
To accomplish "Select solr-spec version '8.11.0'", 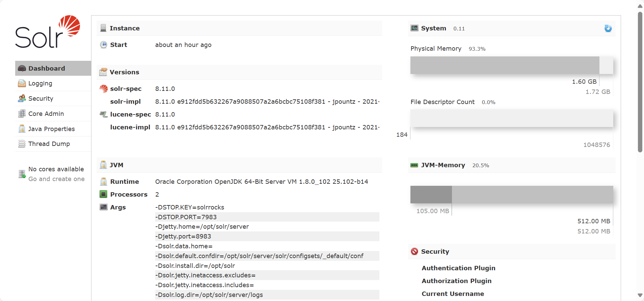I will pos(165,89).
